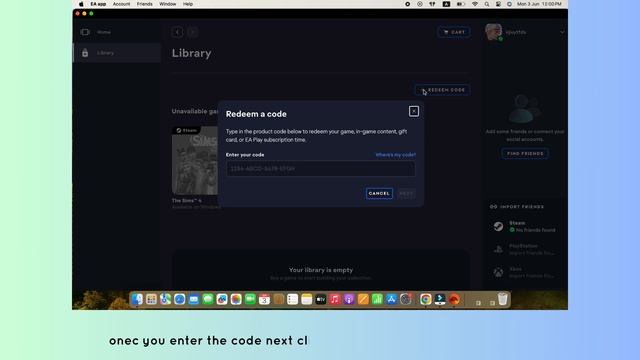Click the Cancel button in the dialog
Screen dimensions: 640x360
tap(379, 193)
